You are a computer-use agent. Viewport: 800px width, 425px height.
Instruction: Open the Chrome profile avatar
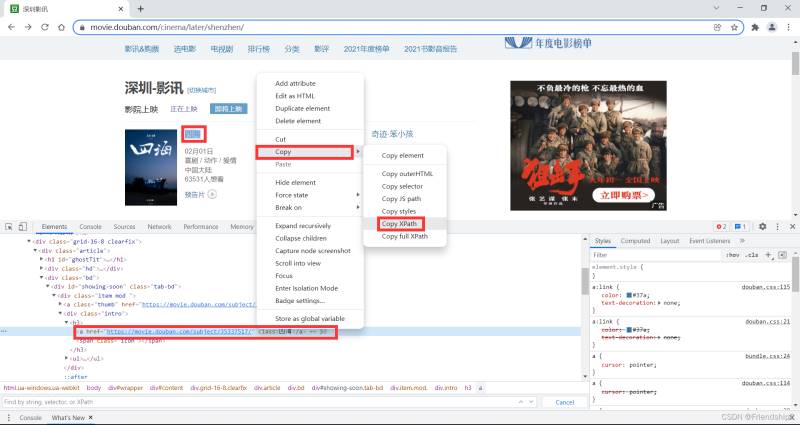click(x=772, y=27)
